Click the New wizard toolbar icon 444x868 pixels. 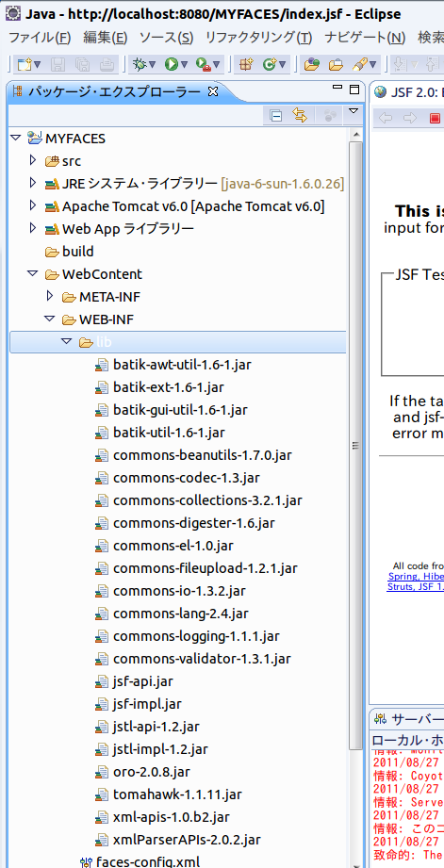click(24, 65)
